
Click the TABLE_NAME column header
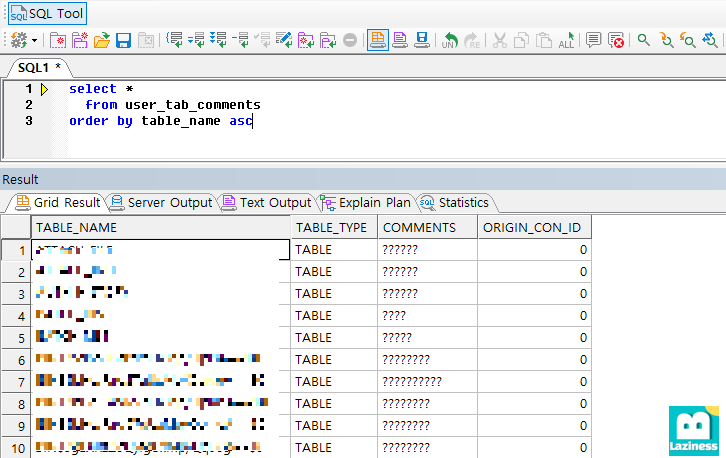161,227
